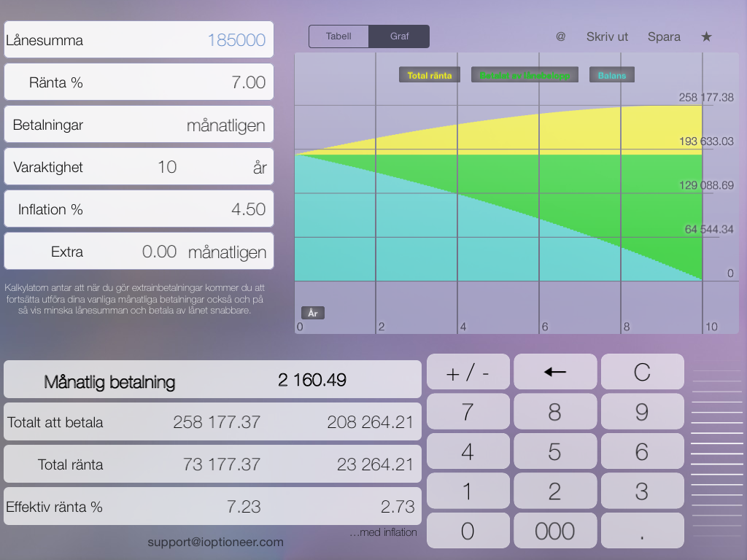The image size is (747, 560).
Task: Switch to the Graf view
Action: [x=399, y=36]
